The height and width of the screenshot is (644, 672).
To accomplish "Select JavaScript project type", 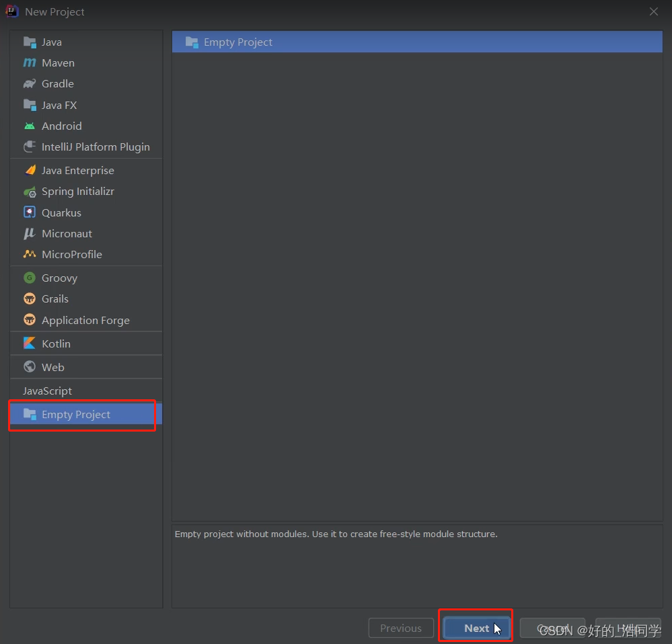I will [86, 391].
